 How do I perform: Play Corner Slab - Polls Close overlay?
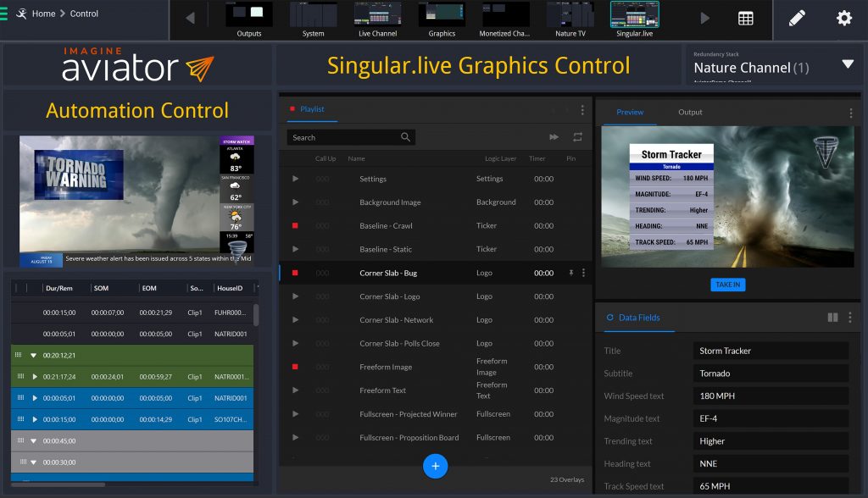point(295,343)
